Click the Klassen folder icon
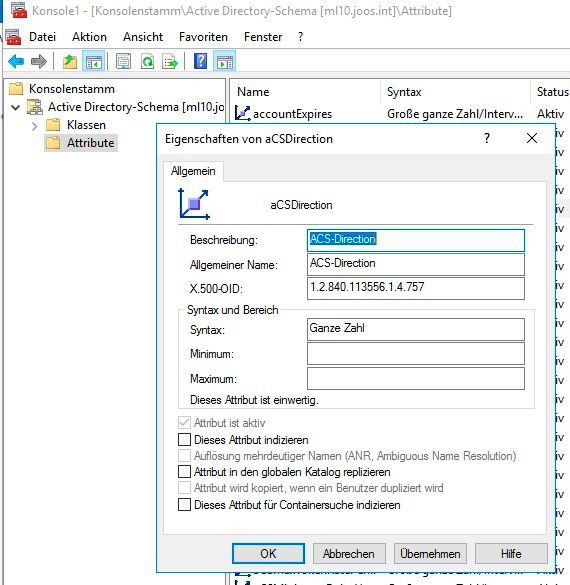Image resolution: width=570 pixels, height=585 pixels. pyautogui.click(x=53, y=125)
